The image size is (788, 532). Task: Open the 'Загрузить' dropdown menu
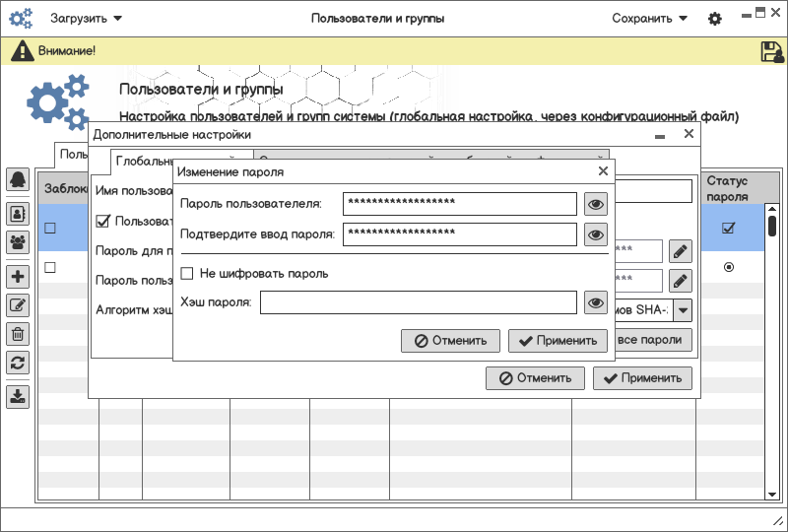[x=87, y=19]
